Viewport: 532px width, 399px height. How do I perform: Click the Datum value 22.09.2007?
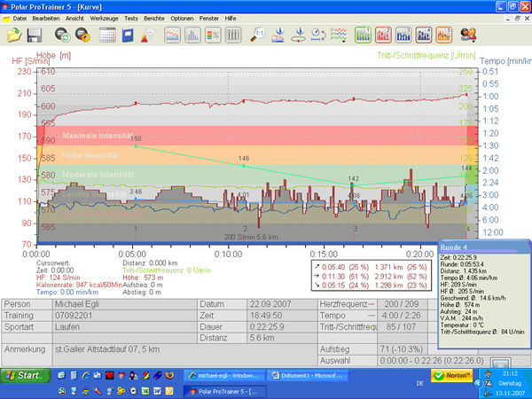pos(282,304)
